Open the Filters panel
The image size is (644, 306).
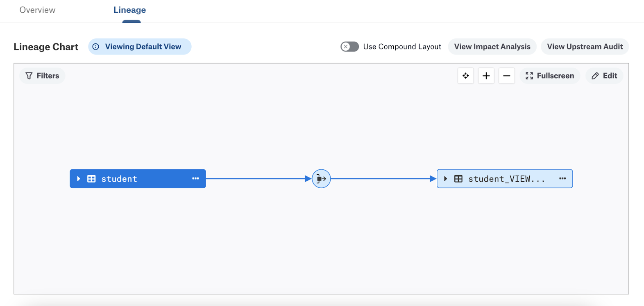[42, 76]
